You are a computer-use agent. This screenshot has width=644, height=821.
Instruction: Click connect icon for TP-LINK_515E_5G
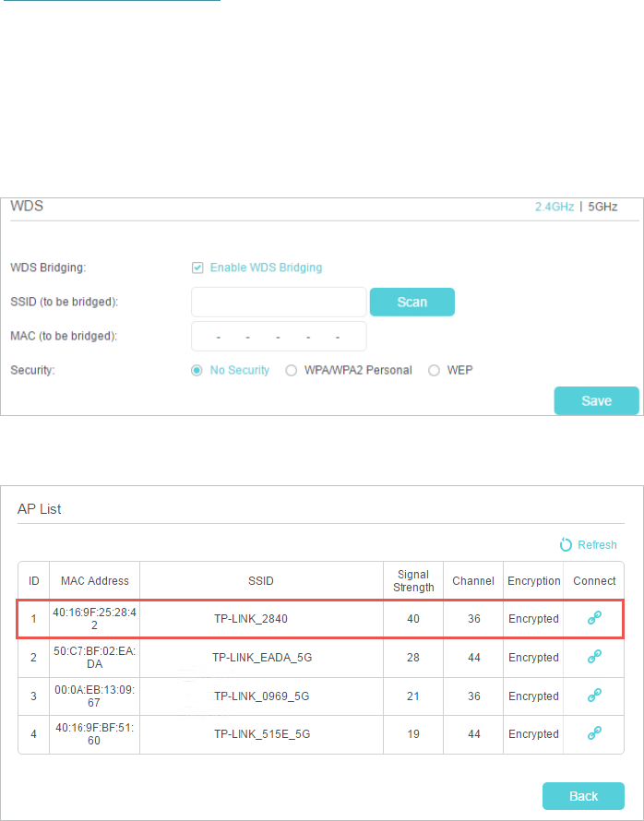594,733
